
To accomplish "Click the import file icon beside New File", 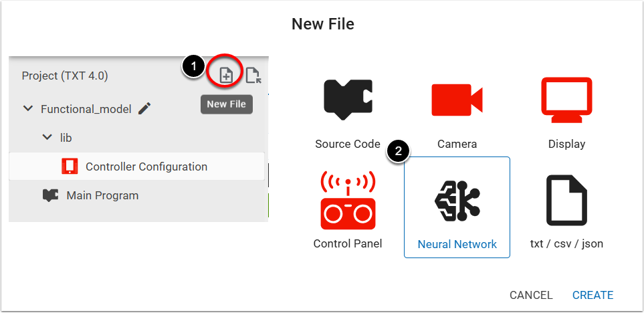I will (x=253, y=76).
